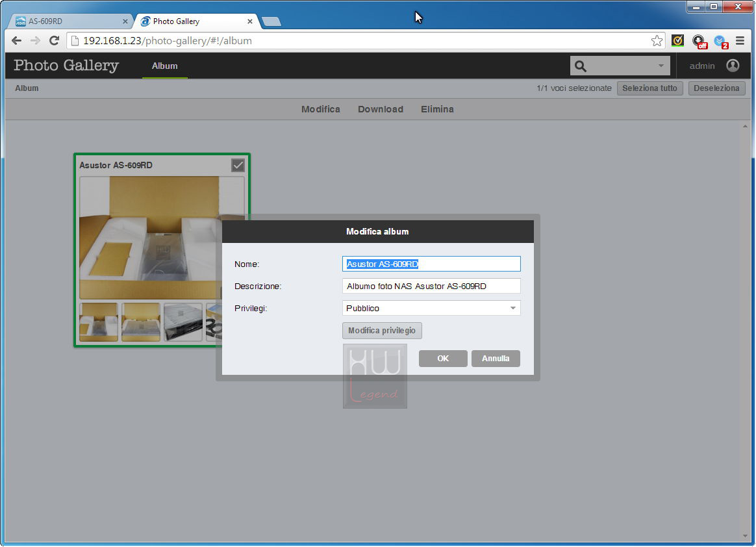This screenshot has height=547, width=756.
Task: Switch to the AS-609RD browser tab
Action: pyautogui.click(x=70, y=21)
